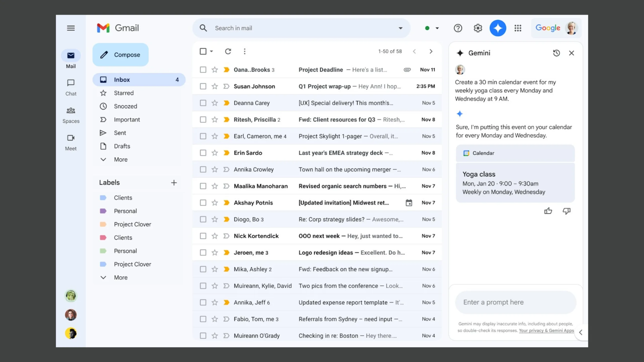Image resolution: width=644 pixels, height=362 pixels.
Task: Open Gemini chat history icon
Action: (556, 53)
